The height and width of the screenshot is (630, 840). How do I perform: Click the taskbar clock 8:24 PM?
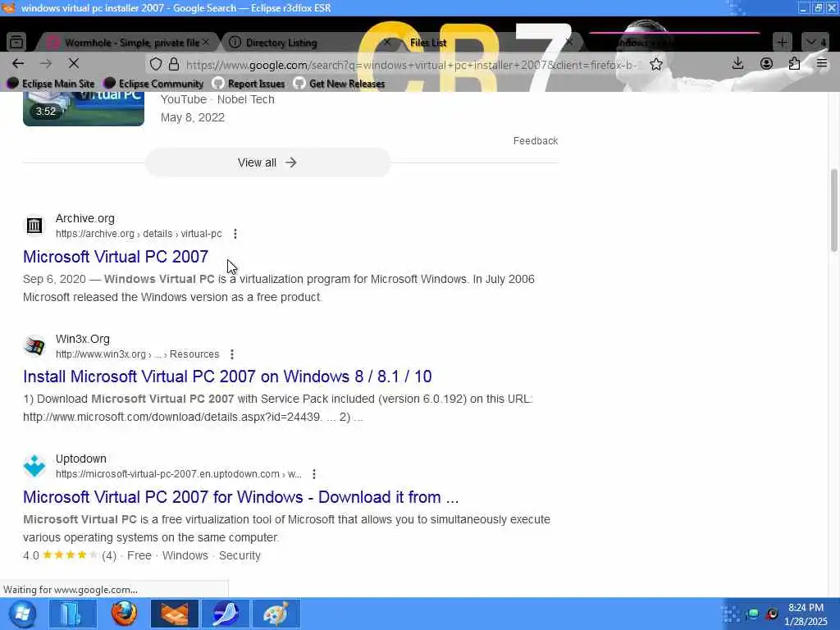click(x=806, y=608)
